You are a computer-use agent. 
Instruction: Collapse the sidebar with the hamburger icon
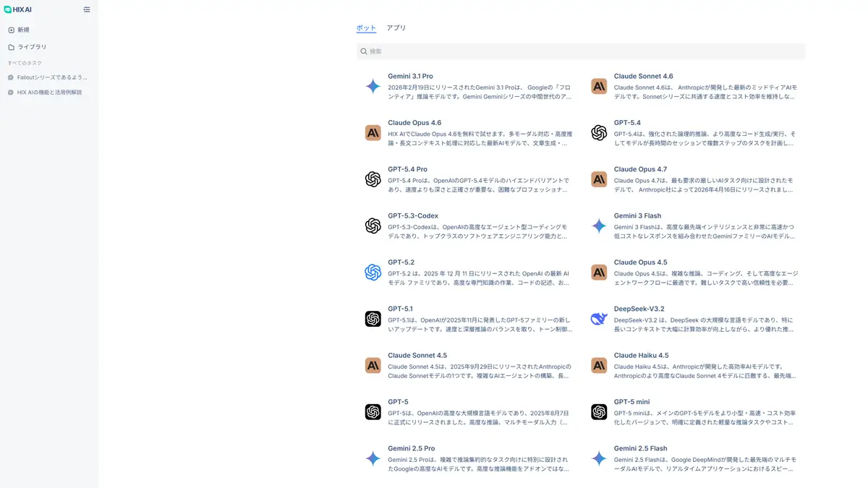pyautogui.click(x=86, y=9)
